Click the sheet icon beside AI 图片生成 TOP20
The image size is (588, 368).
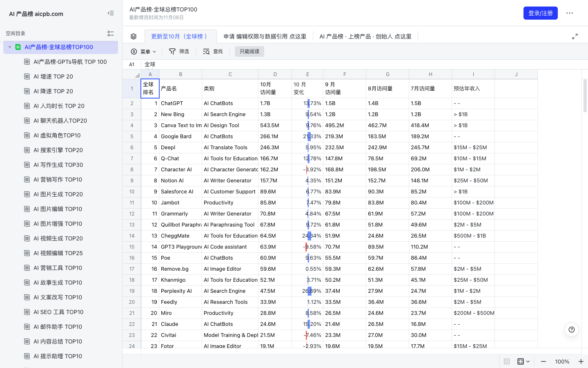27,194
